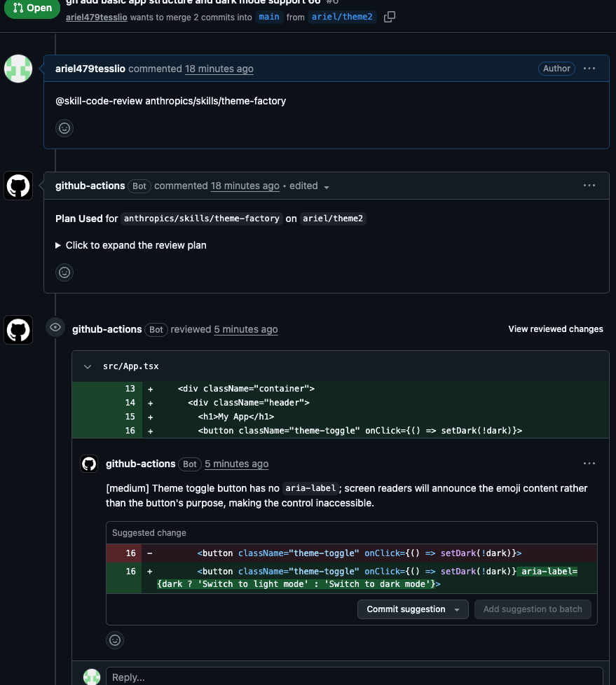The height and width of the screenshot is (685, 616).
Task: Focus the Reply input field
Action: [354, 677]
